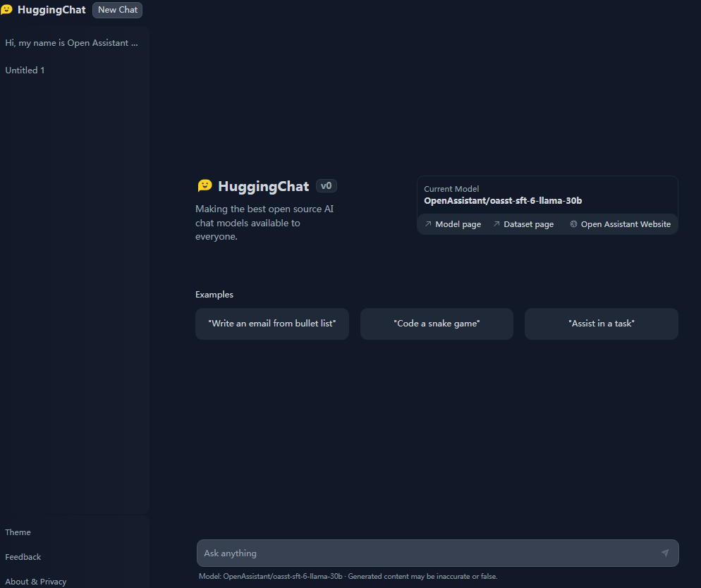
Task: Click tagline "Making the best open source AI"
Action: pos(264,209)
